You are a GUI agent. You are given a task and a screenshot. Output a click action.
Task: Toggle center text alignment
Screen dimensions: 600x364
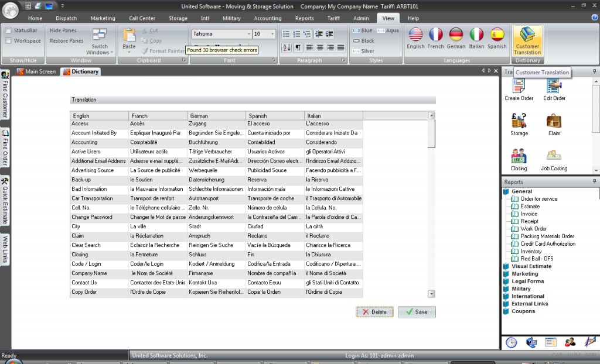pos(320,47)
